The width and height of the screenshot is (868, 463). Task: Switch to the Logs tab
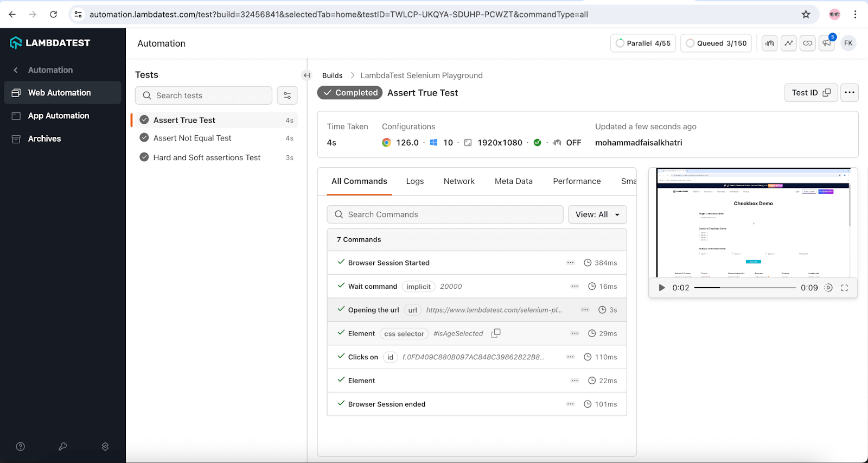point(415,181)
